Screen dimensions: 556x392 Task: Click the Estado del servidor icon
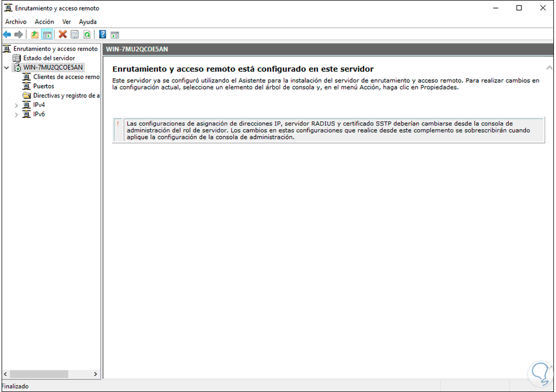[17, 58]
